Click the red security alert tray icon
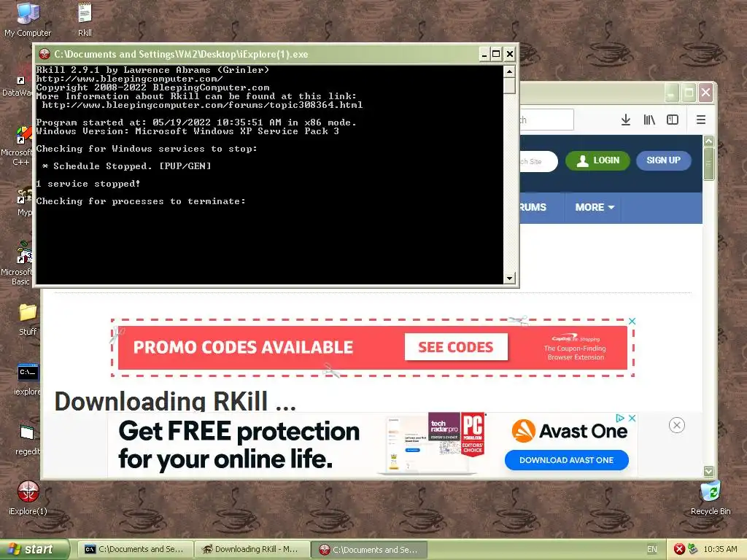Screen dimensions: 747x560 click(x=679, y=549)
